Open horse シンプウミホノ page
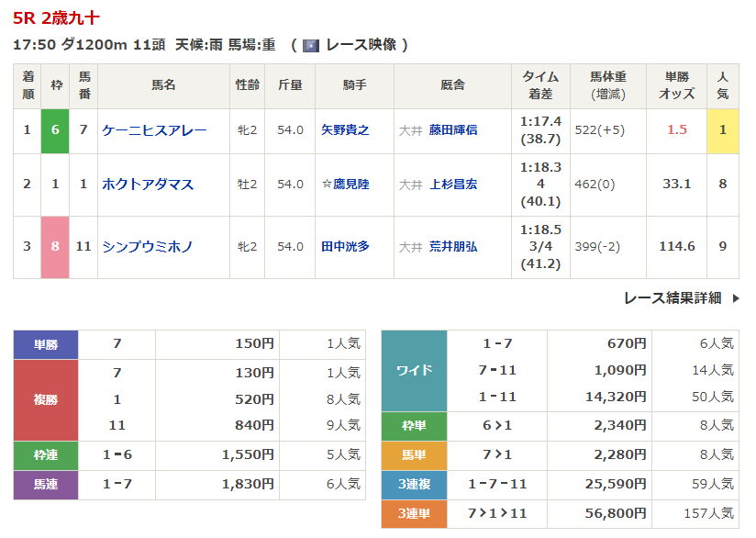This screenshot has width=756, height=538. tap(148, 247)
